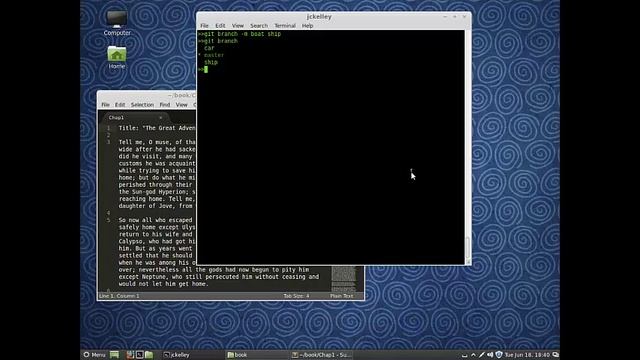Viewport: 640px width, 360px height.
Task: Click the 'car' branch text in terminal
Action: 209,48
